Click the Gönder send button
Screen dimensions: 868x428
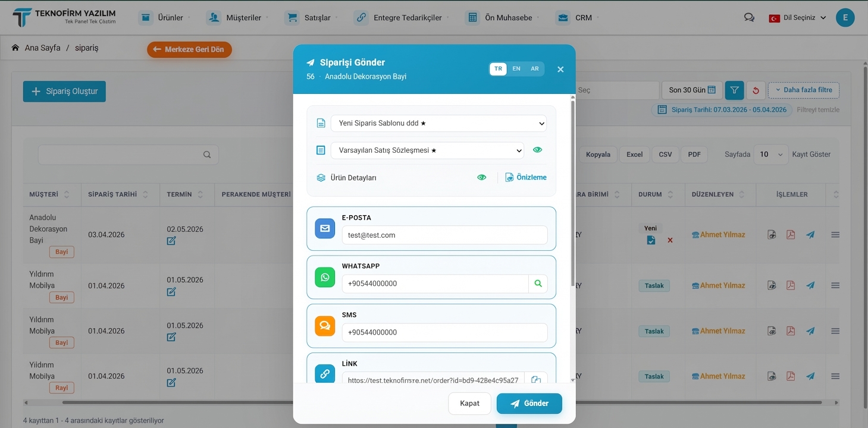click(x=529, y=403)
